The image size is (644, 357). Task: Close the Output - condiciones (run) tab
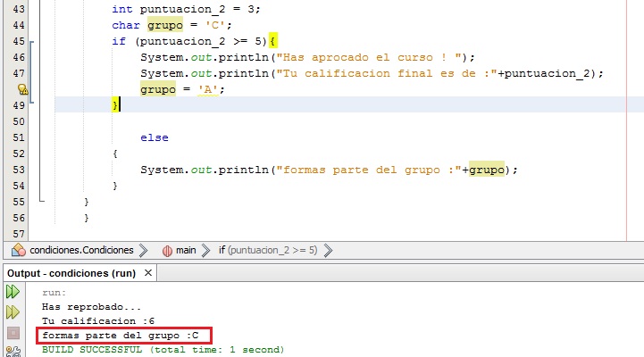click(147, 272)
